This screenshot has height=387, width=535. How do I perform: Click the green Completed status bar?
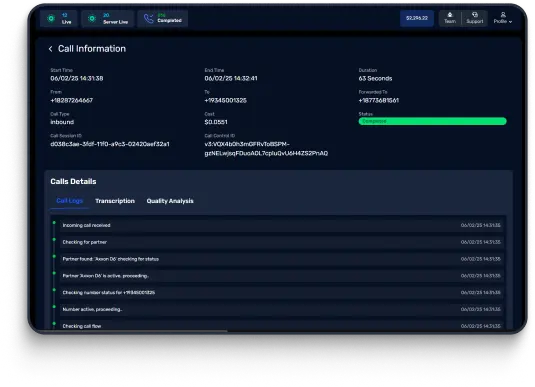[432, 121]
